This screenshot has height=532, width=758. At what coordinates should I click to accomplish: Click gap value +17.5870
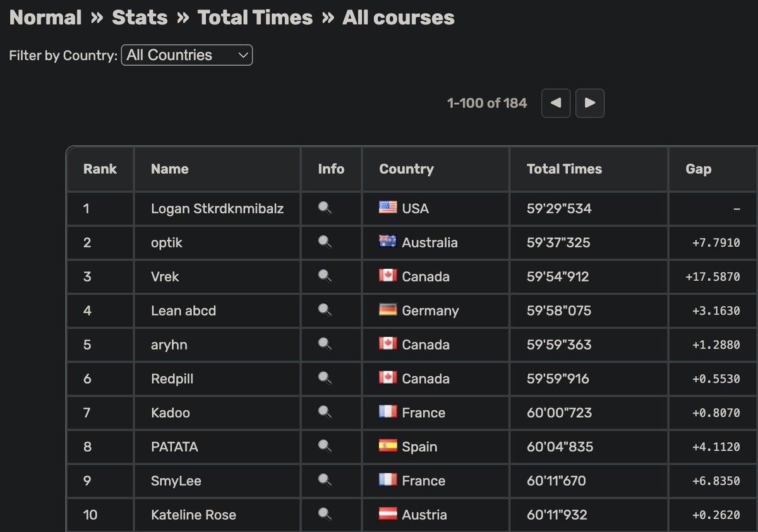coord(713,276)
